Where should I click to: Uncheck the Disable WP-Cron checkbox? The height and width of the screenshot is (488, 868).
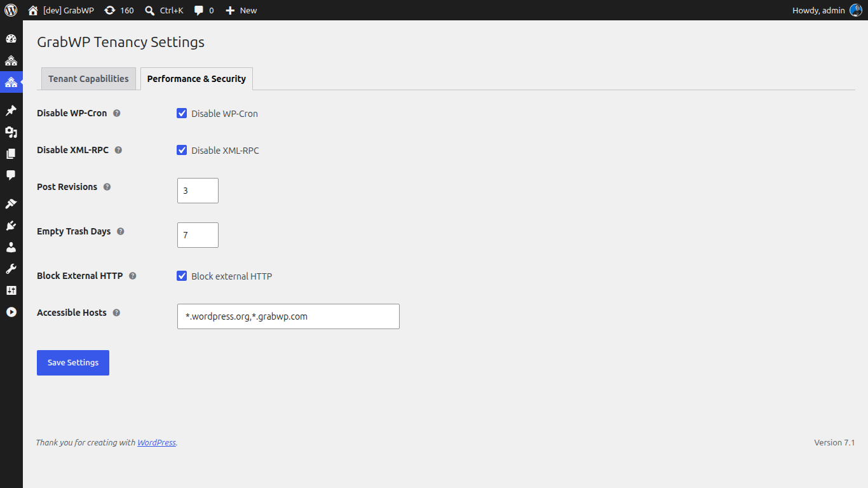point(182,113)
